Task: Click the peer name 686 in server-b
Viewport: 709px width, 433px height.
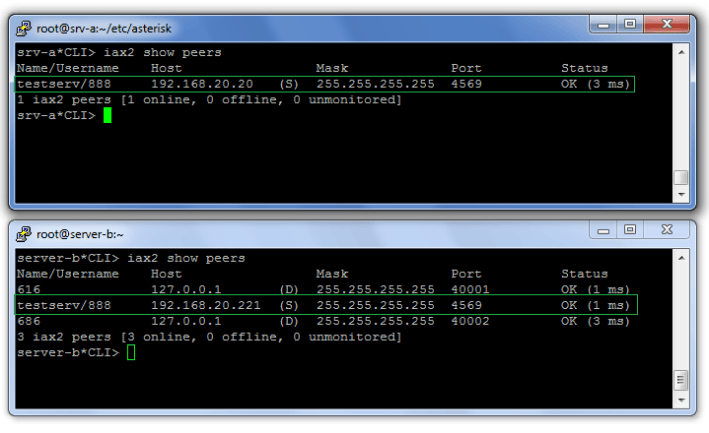Action: pyautogui.click(x=28, y=321)
